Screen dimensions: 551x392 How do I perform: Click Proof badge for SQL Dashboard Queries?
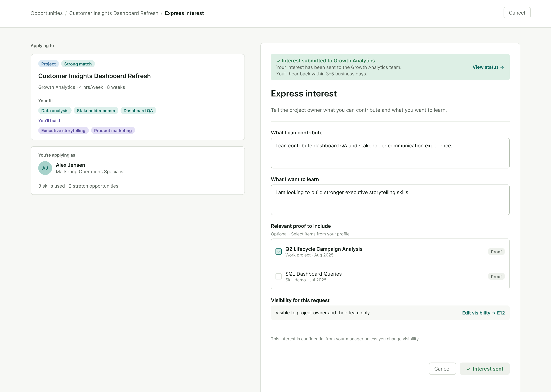tap(496, 277)
